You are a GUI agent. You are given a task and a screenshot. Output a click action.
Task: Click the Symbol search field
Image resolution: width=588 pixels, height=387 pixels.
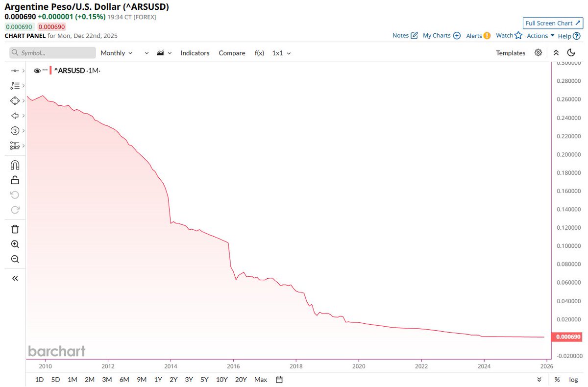pos(53,53)
